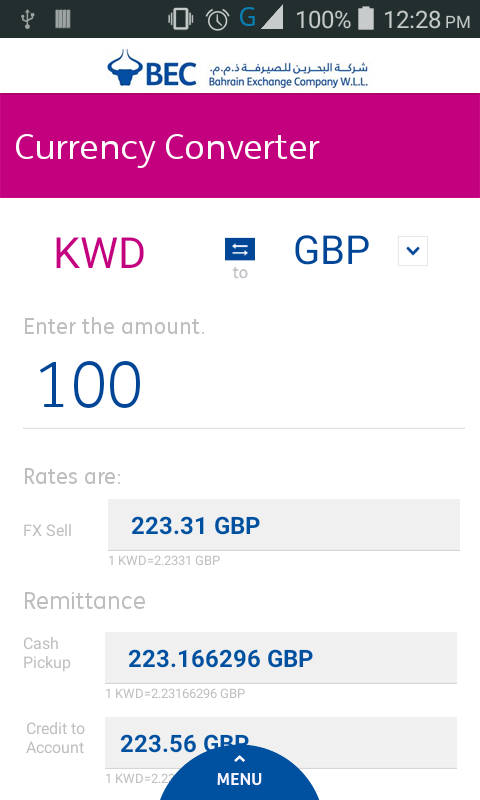Tap the 12:28 PM clock
This screenshot has height=800, width=480.
pos(426,20)
